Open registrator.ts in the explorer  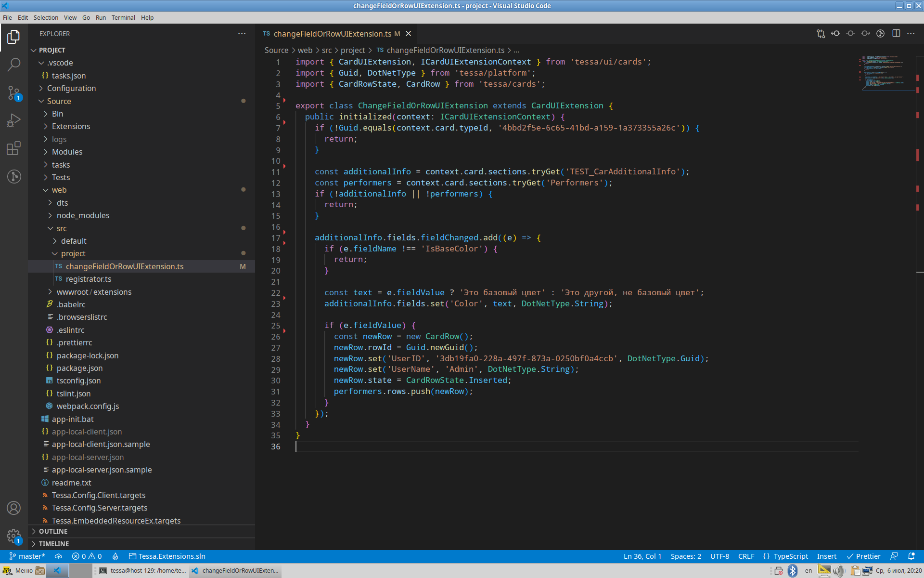pos(89,279)
